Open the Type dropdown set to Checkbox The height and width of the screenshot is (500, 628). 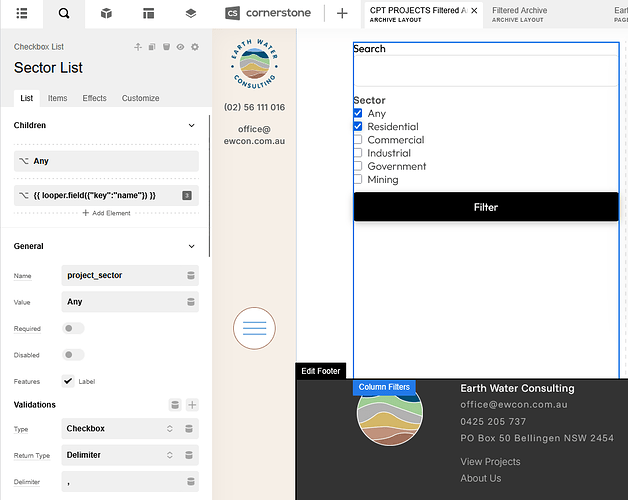point(118,429)
